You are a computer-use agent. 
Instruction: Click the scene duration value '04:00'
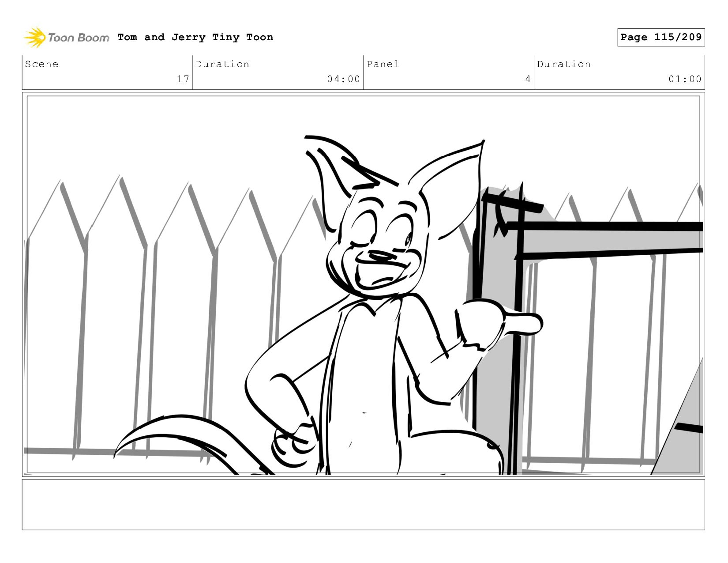point(344,79)
